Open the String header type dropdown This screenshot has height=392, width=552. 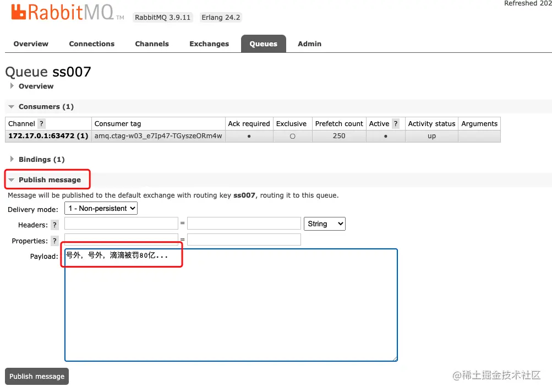325,224
